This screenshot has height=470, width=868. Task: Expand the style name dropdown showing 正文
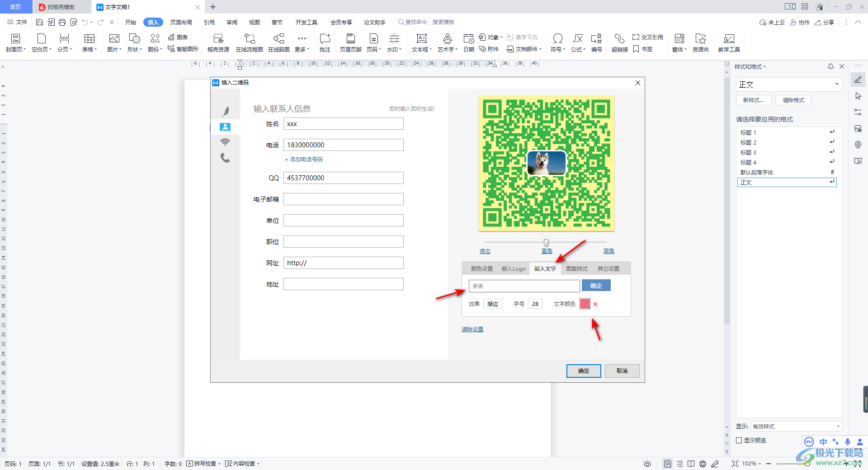point(837,84)
